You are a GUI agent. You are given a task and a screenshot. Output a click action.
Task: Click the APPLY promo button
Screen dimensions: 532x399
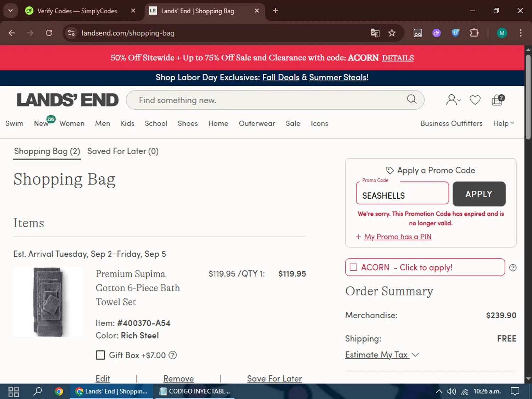(x=479, y=194)
